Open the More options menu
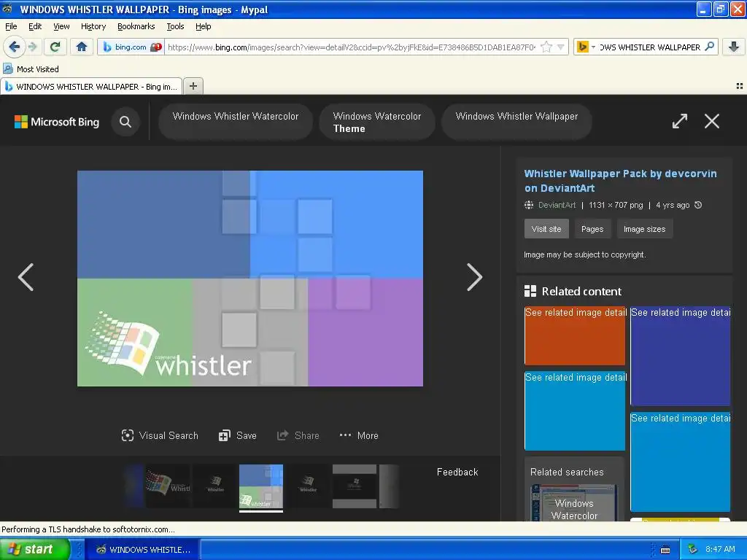Screen dimensions: 747x560 click(359, 435)
